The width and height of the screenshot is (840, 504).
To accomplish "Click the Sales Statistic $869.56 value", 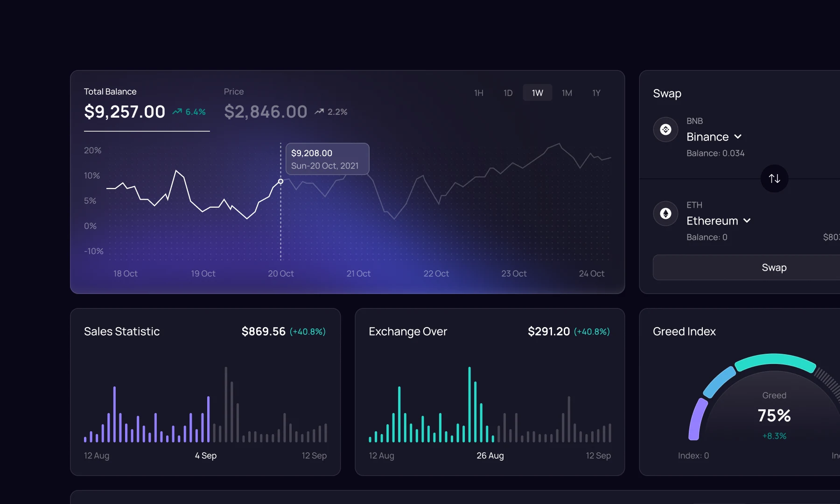I will pyautogui.click(x=263, y=331).
